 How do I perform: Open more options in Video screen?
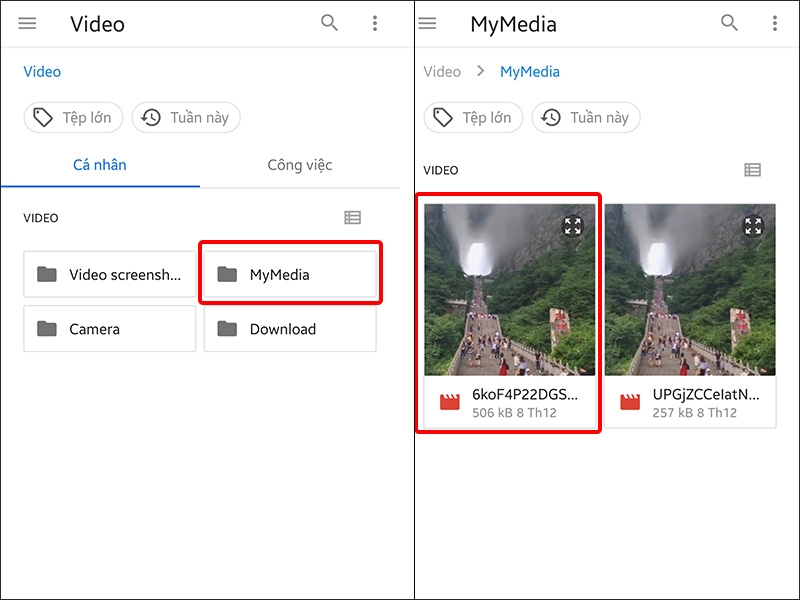tap(375, 23)
